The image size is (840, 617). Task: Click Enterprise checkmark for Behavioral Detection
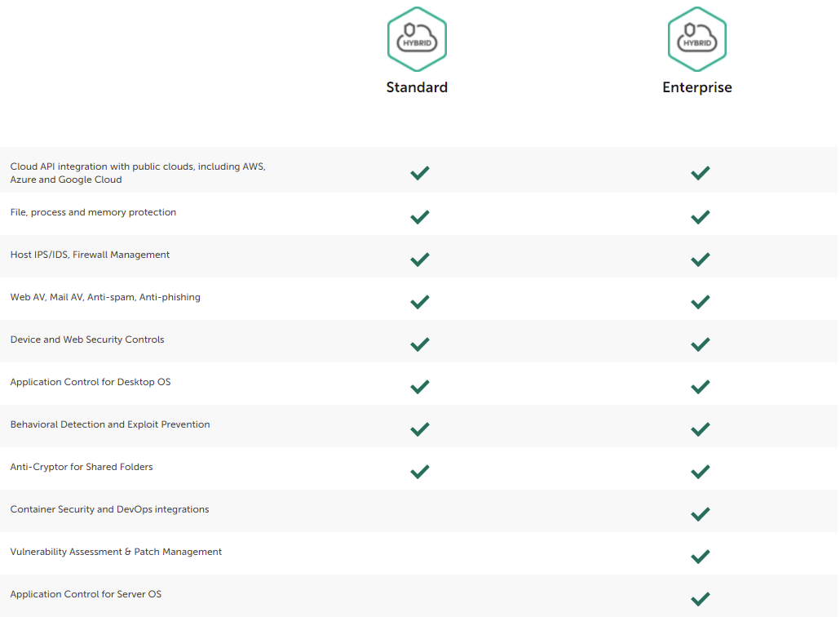click(700, 429)
